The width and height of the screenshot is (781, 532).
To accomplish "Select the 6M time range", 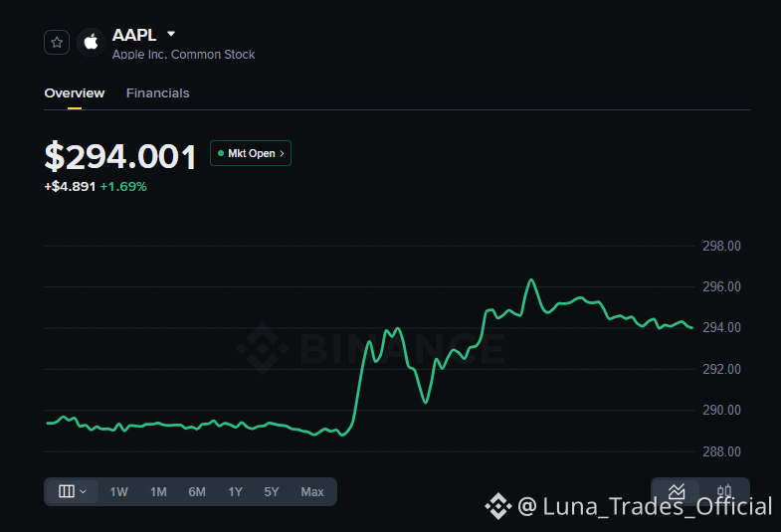I will [x=197, y=492].
